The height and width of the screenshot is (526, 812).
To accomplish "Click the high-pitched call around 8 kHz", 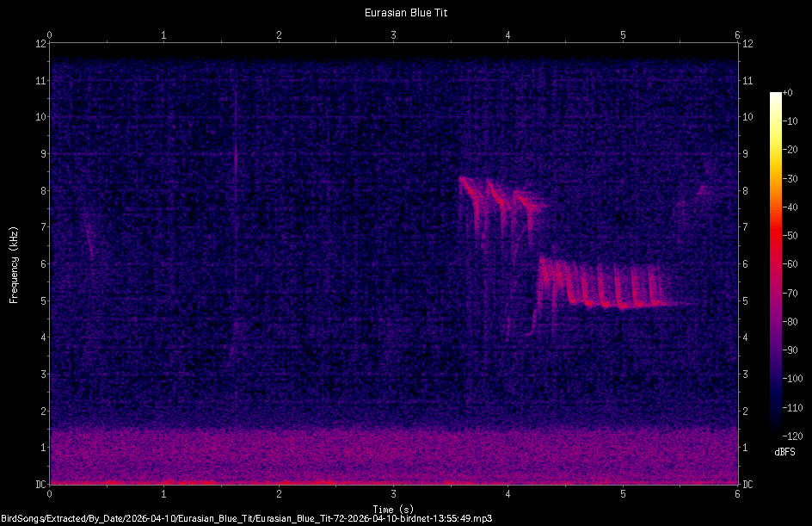I will tap(482, 189).
